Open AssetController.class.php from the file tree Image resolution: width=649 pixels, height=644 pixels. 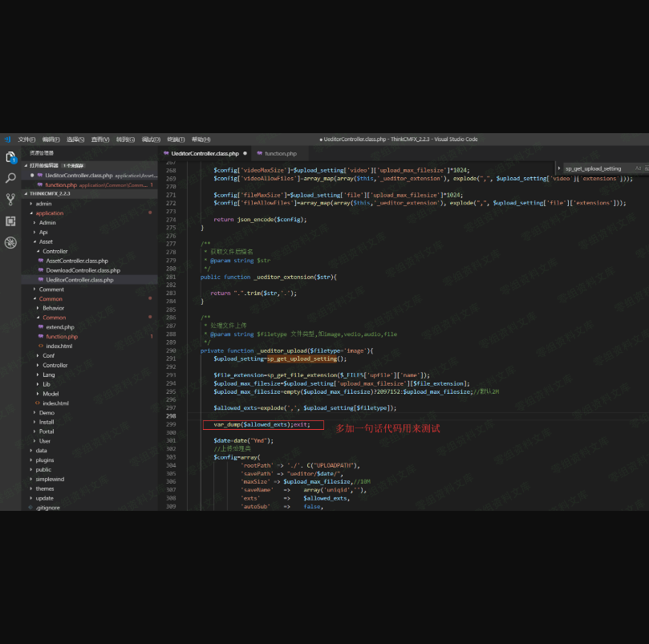pyautogui.click(x=76, y=261)
